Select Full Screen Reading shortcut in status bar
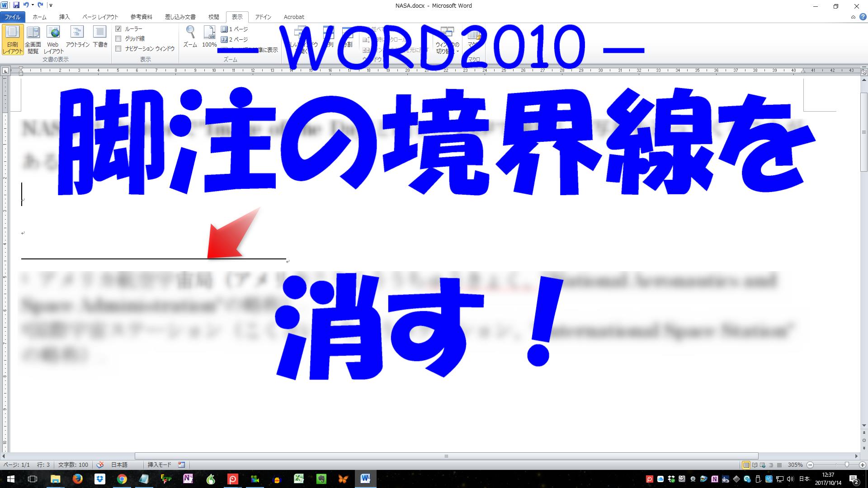Viewport: 868px width, 488px height. (755, 465)
